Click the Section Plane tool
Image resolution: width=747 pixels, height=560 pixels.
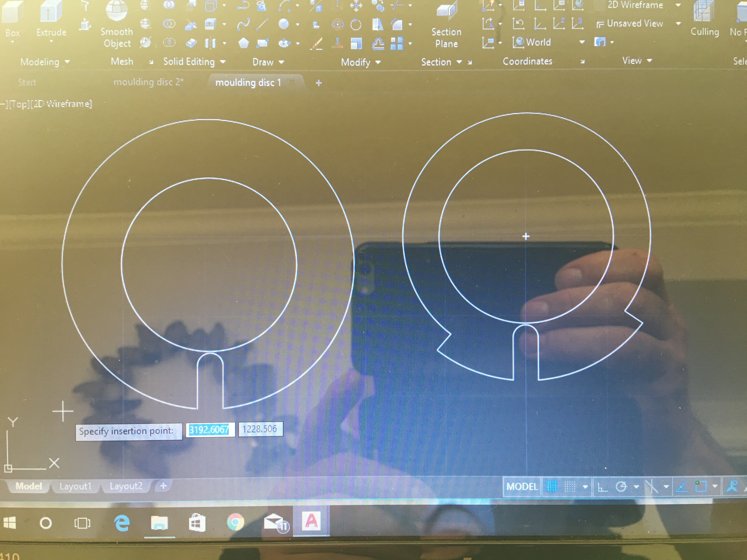[446, 25]
